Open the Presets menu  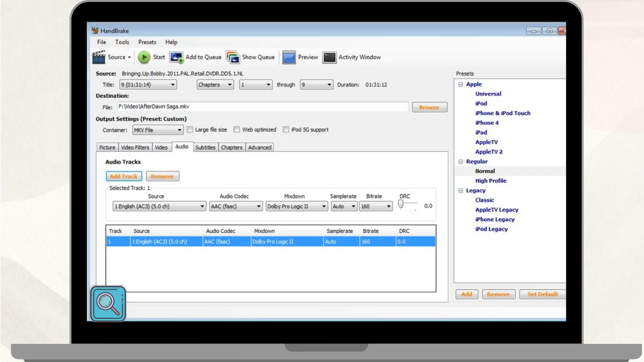[x=147, y=42]
